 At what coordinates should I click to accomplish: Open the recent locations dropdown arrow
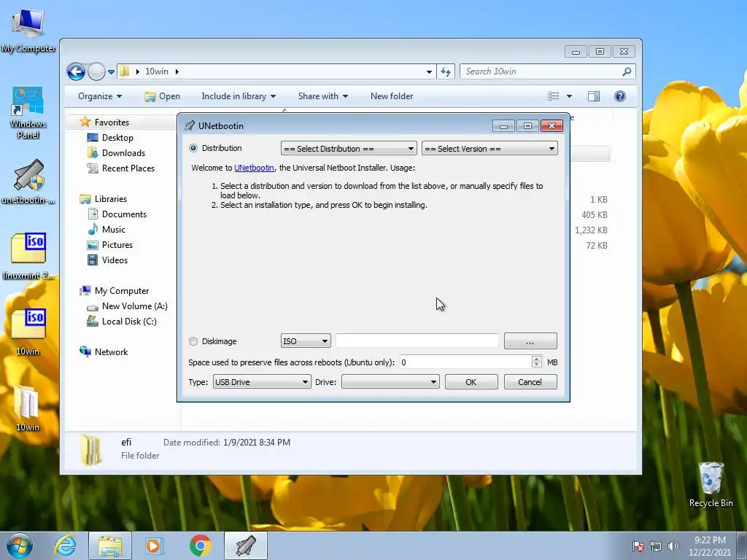(111, 72)
